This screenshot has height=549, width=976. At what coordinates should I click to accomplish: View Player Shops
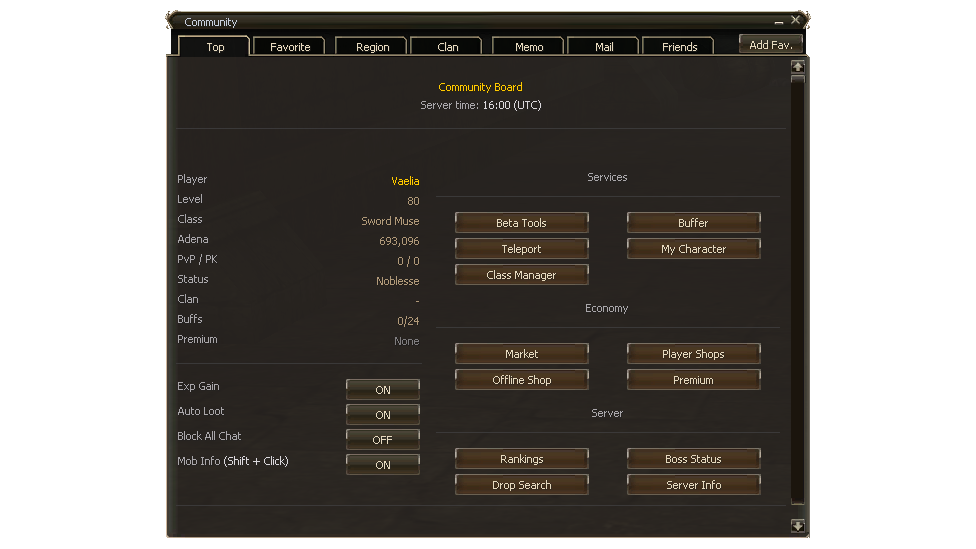tap(693, 354)
